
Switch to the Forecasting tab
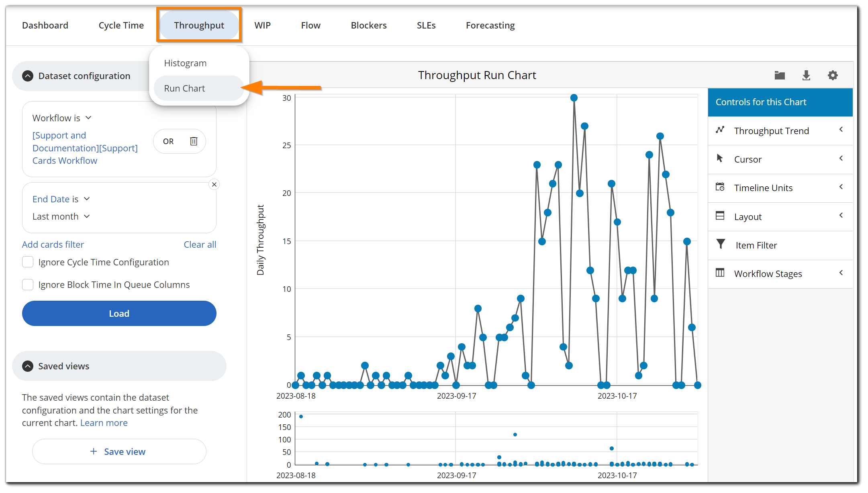click(490, 25)
